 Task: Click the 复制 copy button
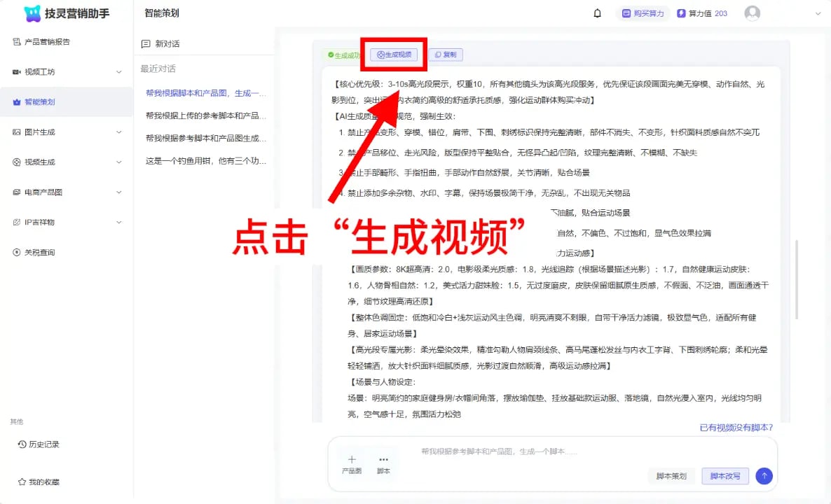(x=446, y=55)
